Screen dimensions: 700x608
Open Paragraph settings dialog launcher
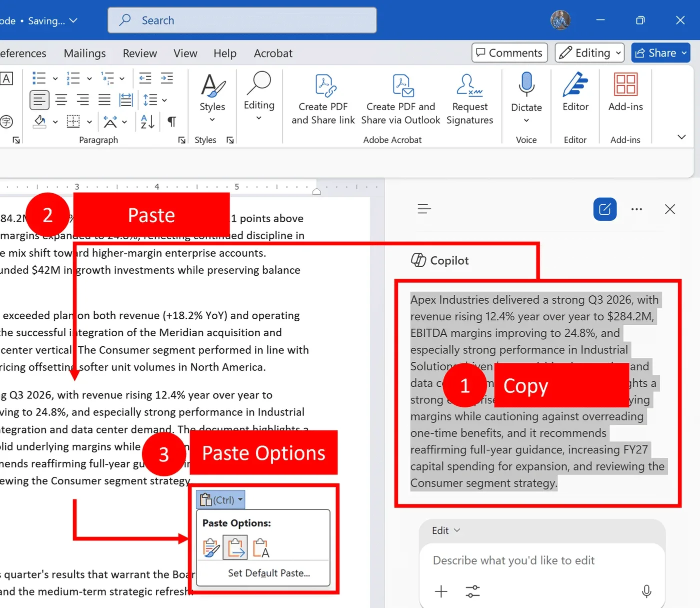(181, 140)
